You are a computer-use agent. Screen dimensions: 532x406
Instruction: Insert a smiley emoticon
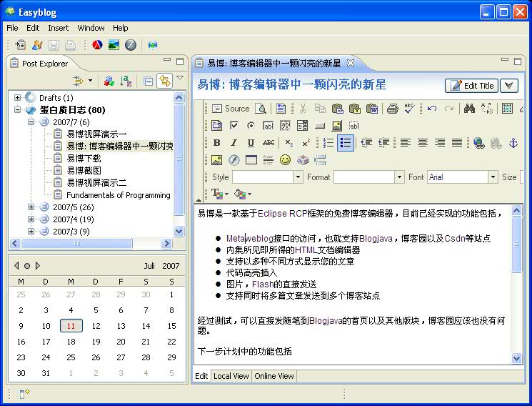(x=286, y=159)
